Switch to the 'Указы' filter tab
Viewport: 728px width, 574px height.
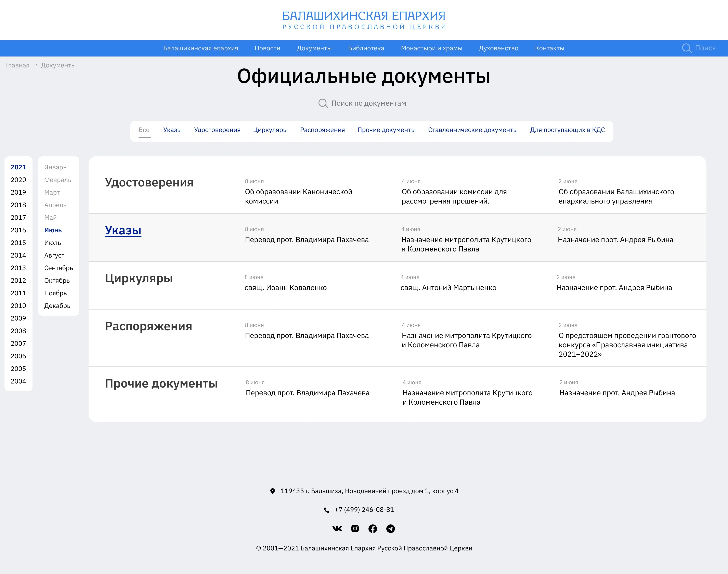(172, 130)
